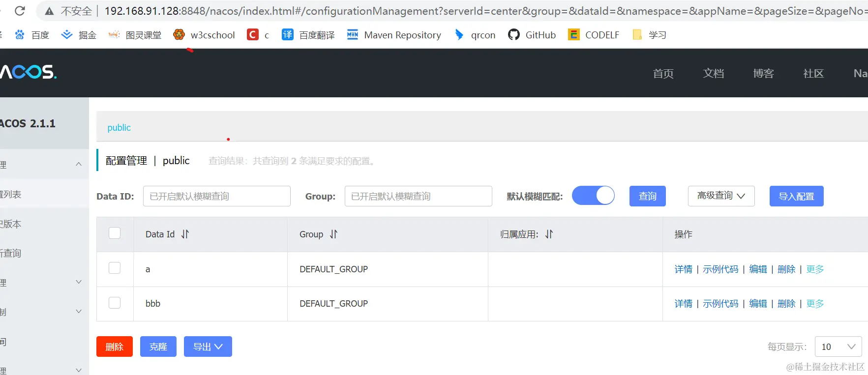Image resolution: width=868 pixels, height=375 pixels.
Task: Open the 高级查询 dropdown
Action: [x=721, y=196]
